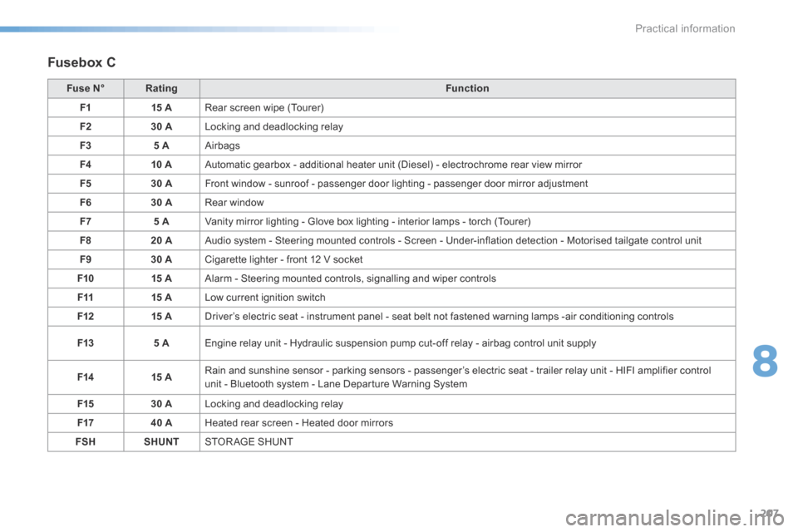Select the "Low current ignition switch" entry
The image size is (798, 532).
pos(265,297)
